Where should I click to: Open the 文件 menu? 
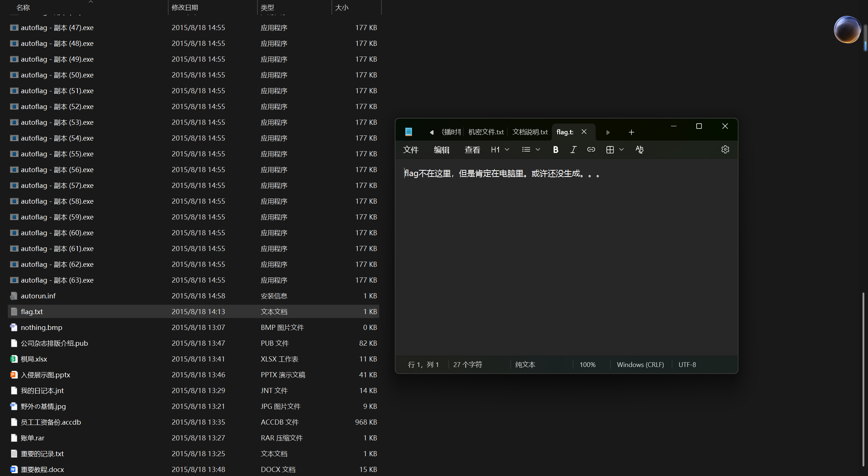pyautogui.click(x=411, y=150)
